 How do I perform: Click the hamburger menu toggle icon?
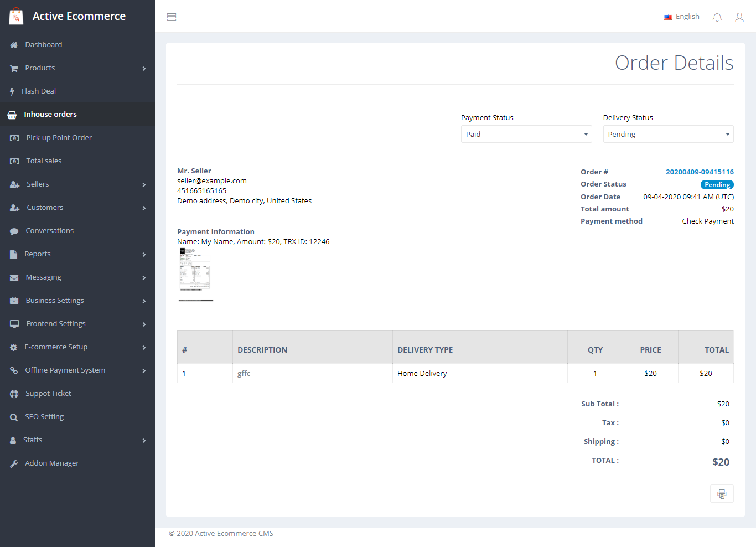tap(172, 17)
